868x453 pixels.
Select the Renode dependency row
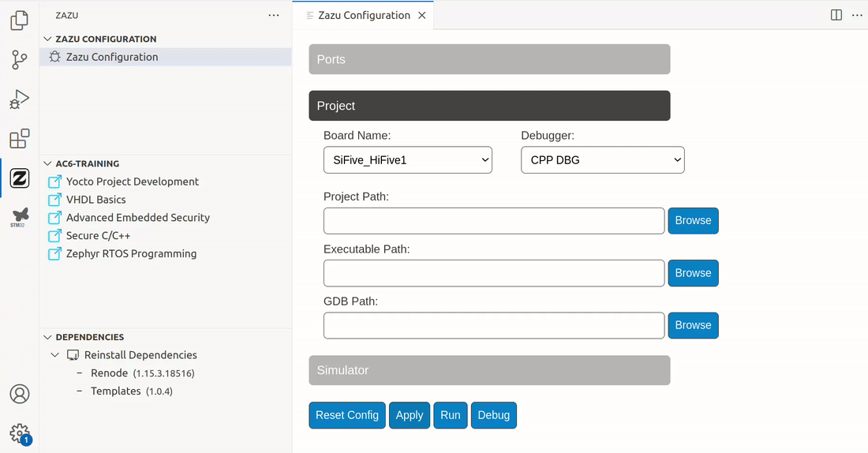[166, 373]
